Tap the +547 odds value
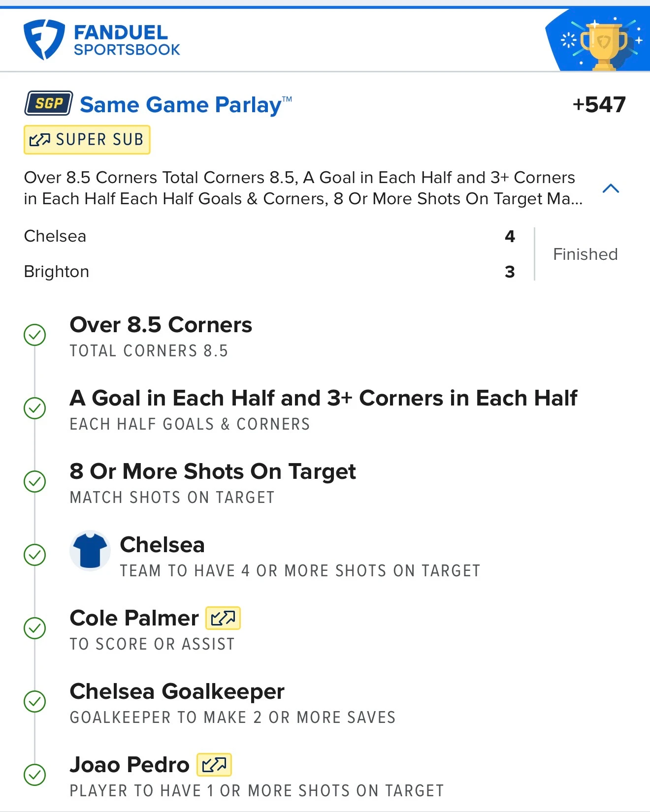Image resolution: width=650 pixels, height=812 pixels. pyautogui.click(x=599, y=104)
